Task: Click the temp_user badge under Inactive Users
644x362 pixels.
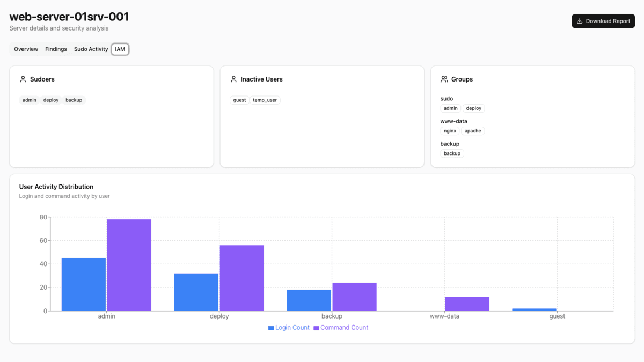Action: click(265, 100)
